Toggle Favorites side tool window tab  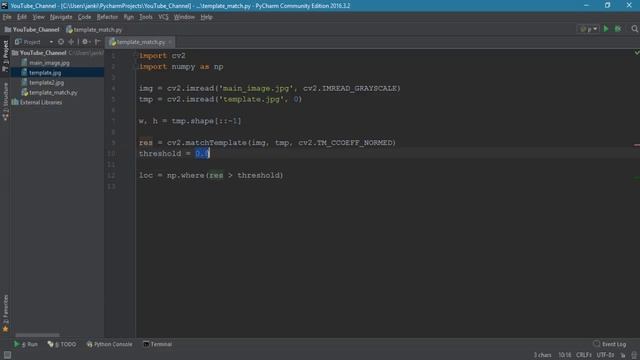pos(5,313)
